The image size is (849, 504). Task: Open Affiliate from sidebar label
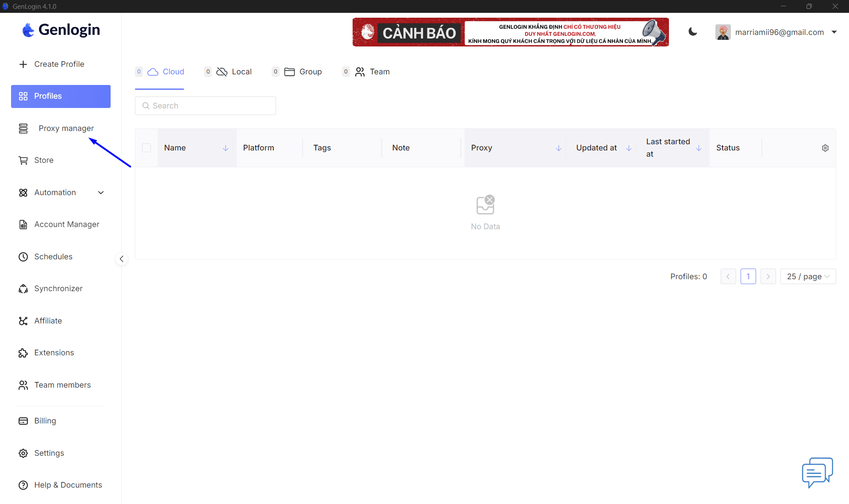[x=48, y=321]
